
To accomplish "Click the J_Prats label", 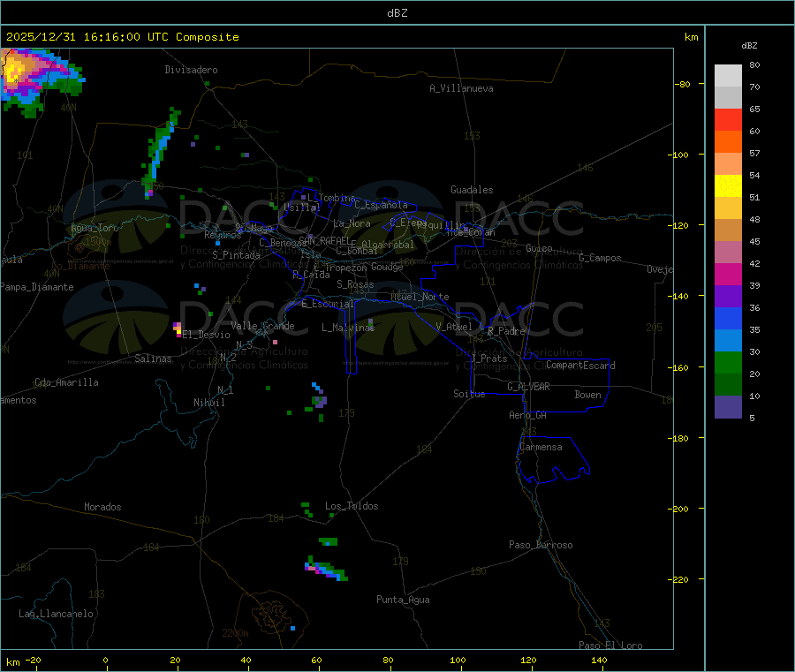I will pyautogui.click(x=489, y=359).
